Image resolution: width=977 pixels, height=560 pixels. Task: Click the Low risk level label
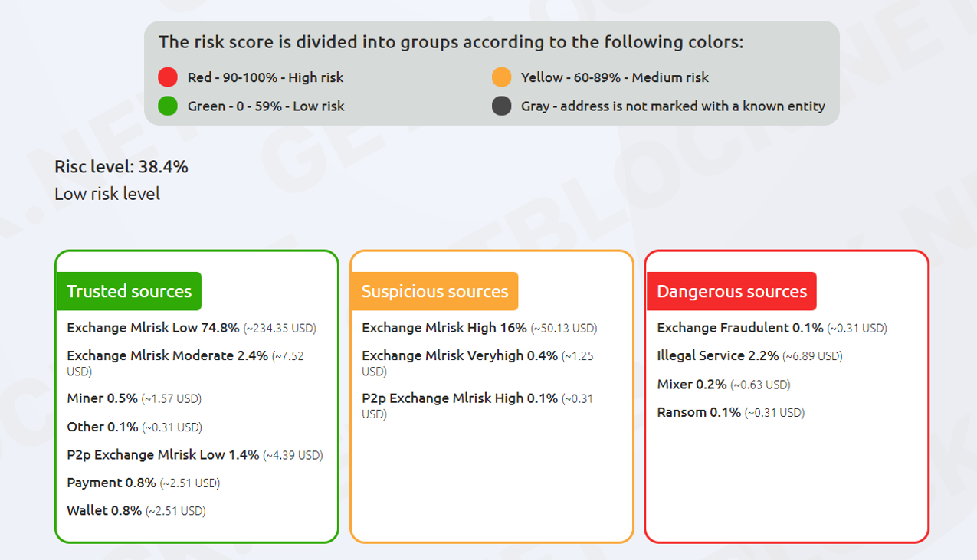107,194
